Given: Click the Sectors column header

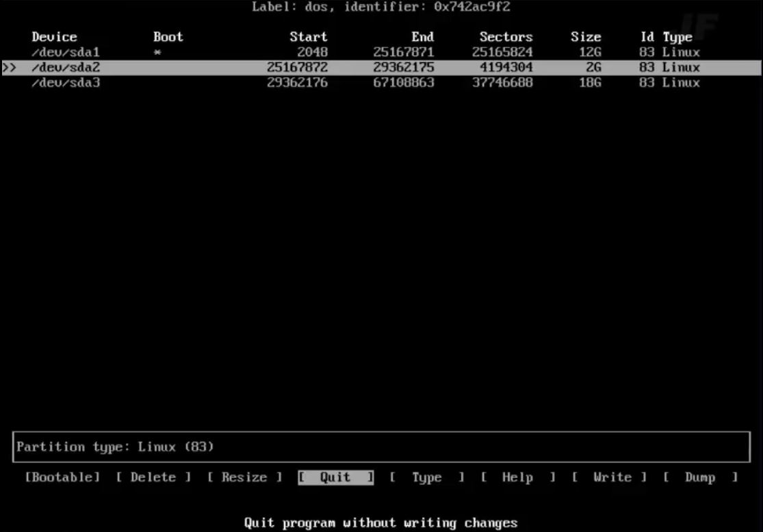Looking at the screenshot, I should [506, 37].
